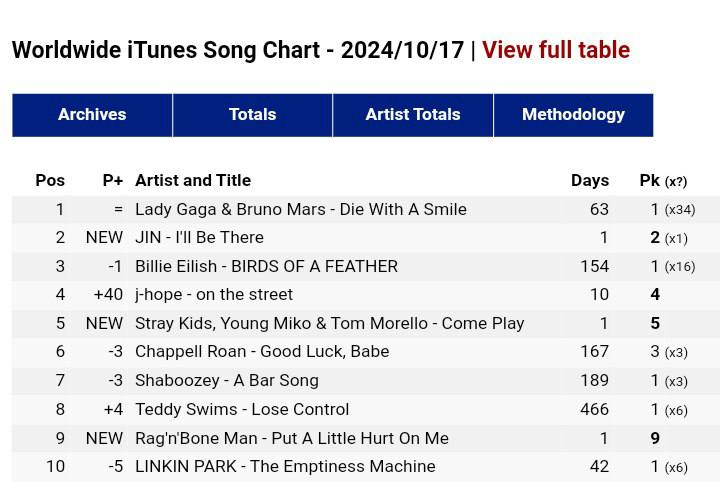Click the Days column header
Image resolution: width=720 pixels, height=482 pixels.
pyautogui.click(x=590, y=181)
